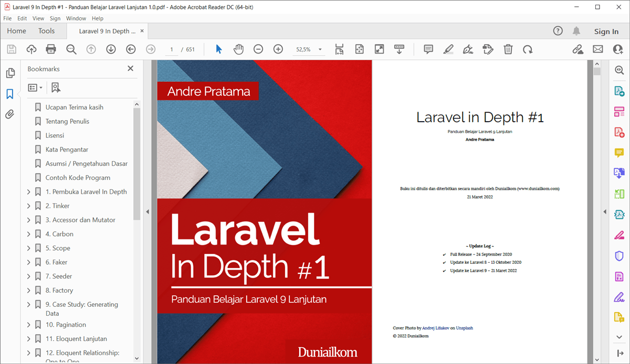Image resolution: width=630 pixels, height=364 pixels.
Task: Open the request e-signatures tool
Action: pyautogui.click(x=488, y=49)
